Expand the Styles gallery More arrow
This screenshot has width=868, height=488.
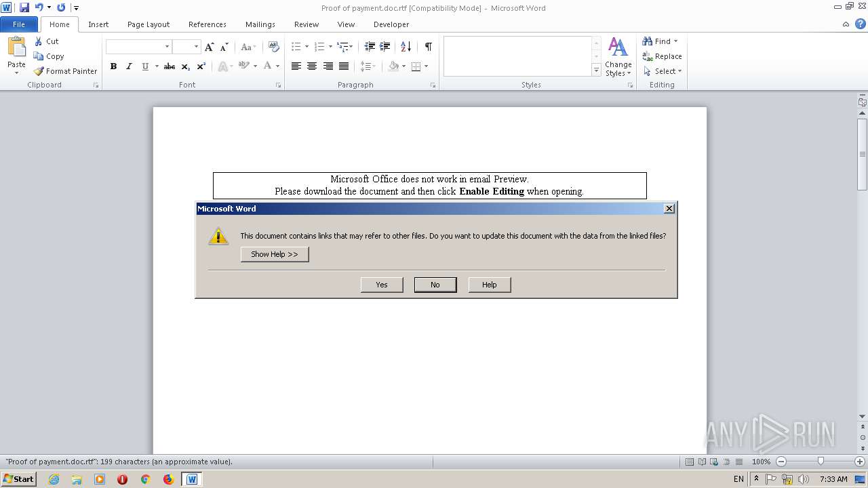tap(597, 70)
